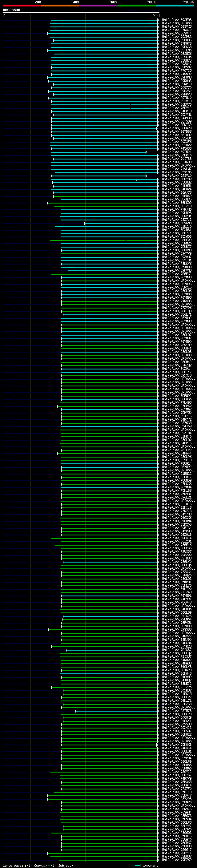Click the orange ~40% identity legend segment
Screen dimensions: 197x868
point(60,6)
